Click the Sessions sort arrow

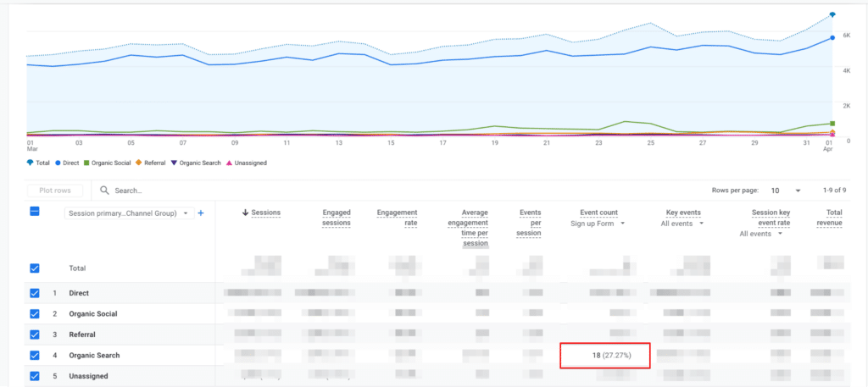[x=246, y=213]
